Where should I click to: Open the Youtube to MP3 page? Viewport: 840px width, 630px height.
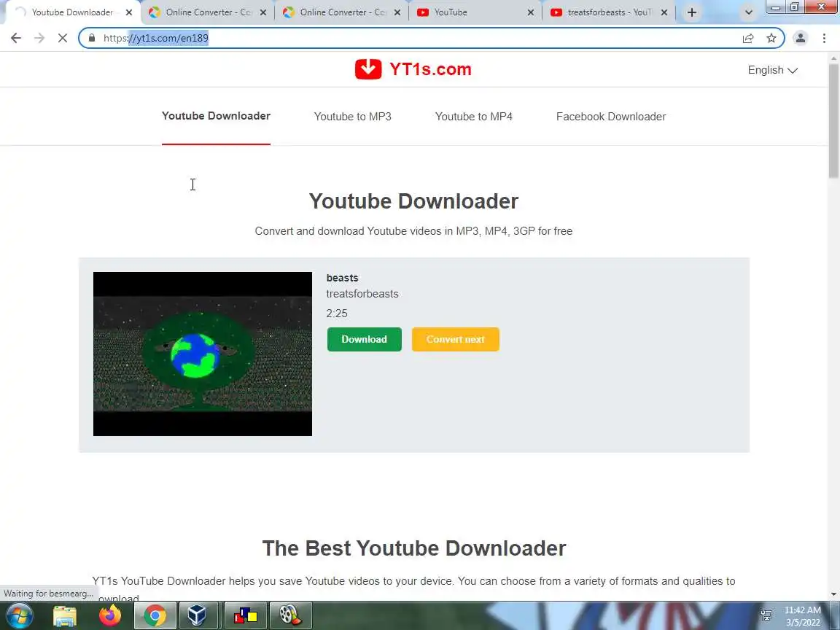[352, 117]
